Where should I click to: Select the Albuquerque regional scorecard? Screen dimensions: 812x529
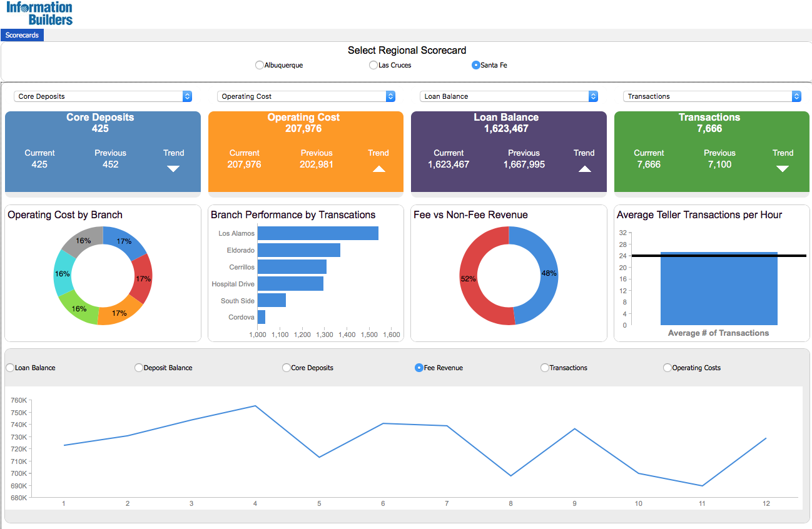[x=260, y=65]
